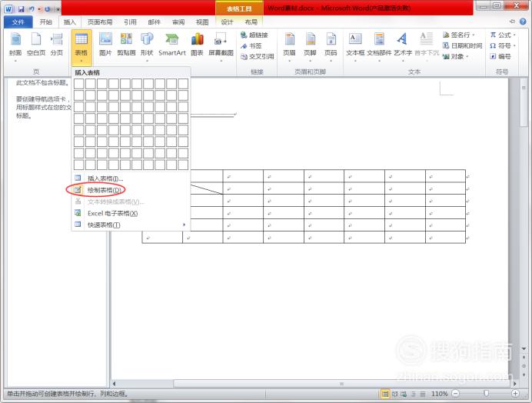Open the Header (页眉) menu
Image resolution: width=532 pixels, height=403 pixels.
point(289,47)
